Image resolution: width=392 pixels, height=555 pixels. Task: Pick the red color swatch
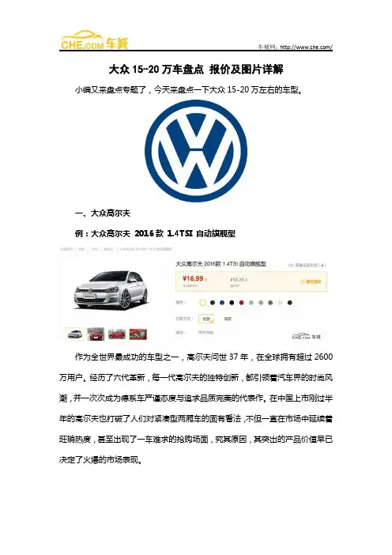click(x=241, y=303)
